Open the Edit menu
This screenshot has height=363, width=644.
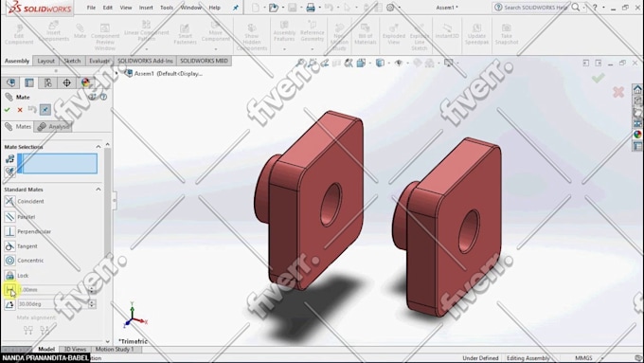pos(108,8)
